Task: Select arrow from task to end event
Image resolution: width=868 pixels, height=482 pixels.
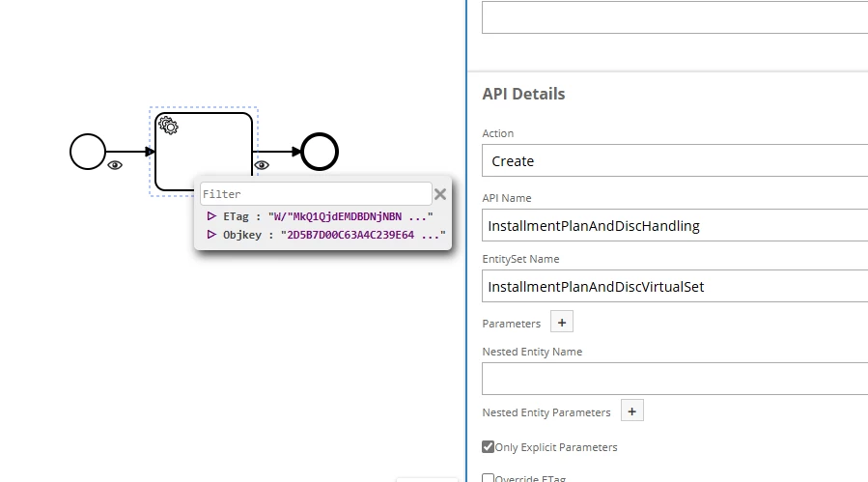Action: 277,152
